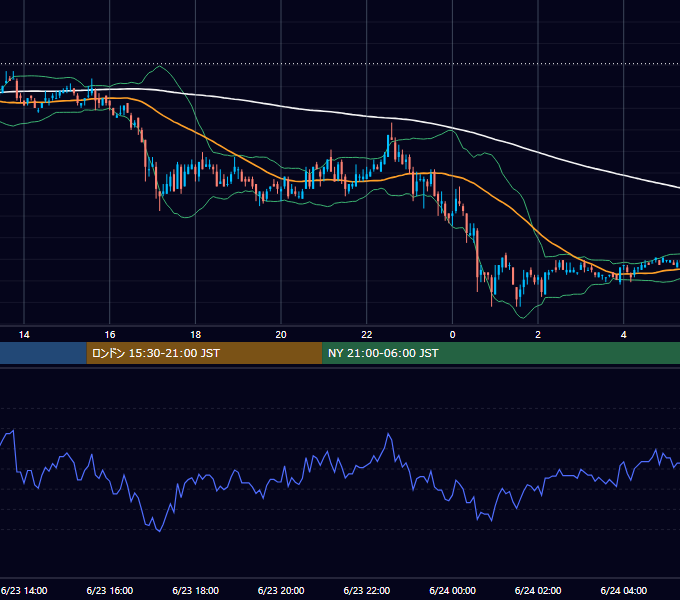The image size is (680, 600).
Task: Select the 16 hour label on price axis
Action: pyautogui.click(x=110, y=335)
